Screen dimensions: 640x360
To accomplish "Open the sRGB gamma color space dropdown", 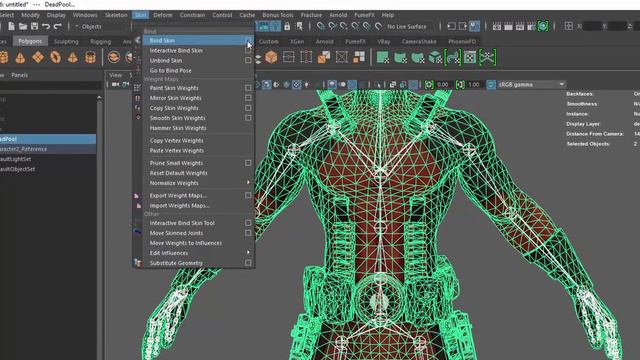I will pos(531,84).
